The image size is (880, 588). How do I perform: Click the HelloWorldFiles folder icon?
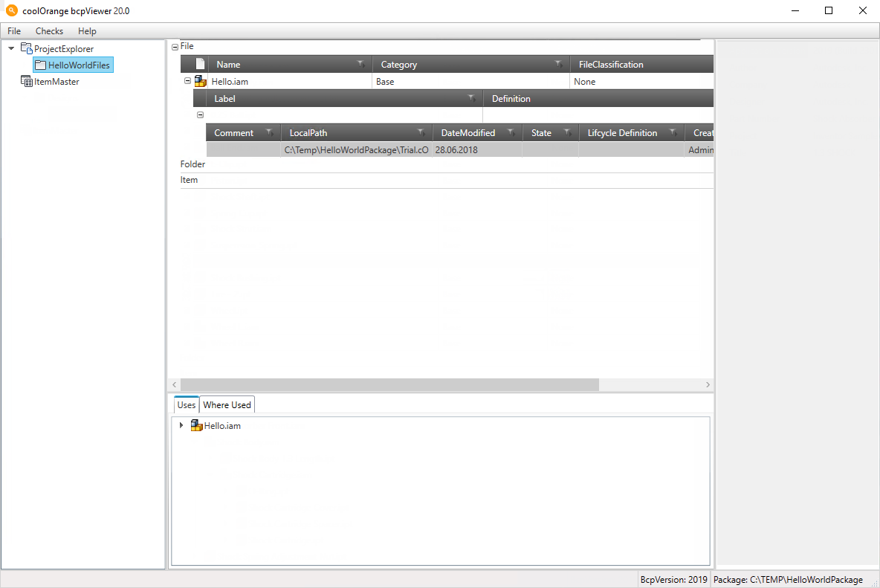40,65
